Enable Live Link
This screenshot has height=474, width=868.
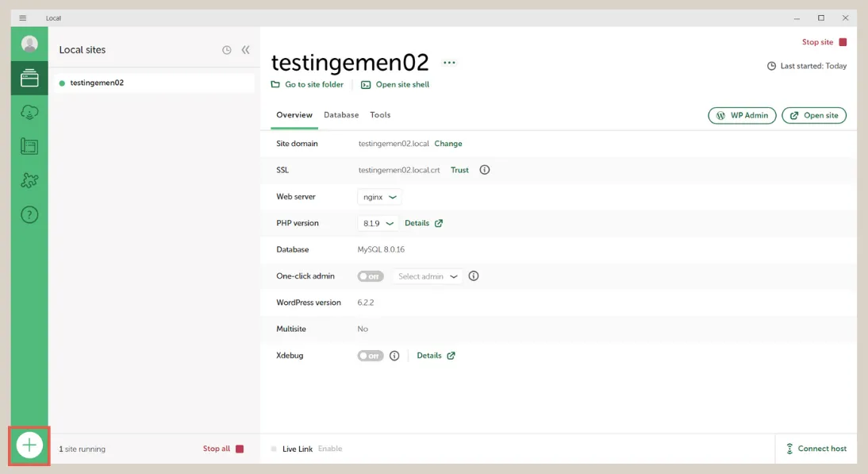click(330, 449)
